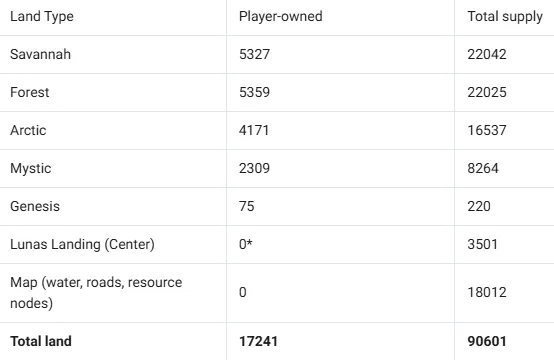The width and height of the screenshot is (554, 360).
Task: Select the Savannah row label
Action: click(40, 54)
